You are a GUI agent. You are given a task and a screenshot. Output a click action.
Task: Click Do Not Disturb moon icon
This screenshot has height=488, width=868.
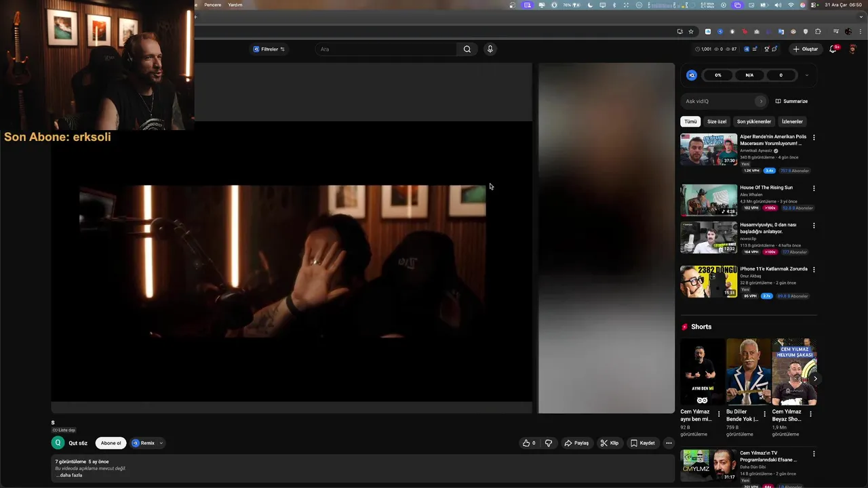(590, 5)
